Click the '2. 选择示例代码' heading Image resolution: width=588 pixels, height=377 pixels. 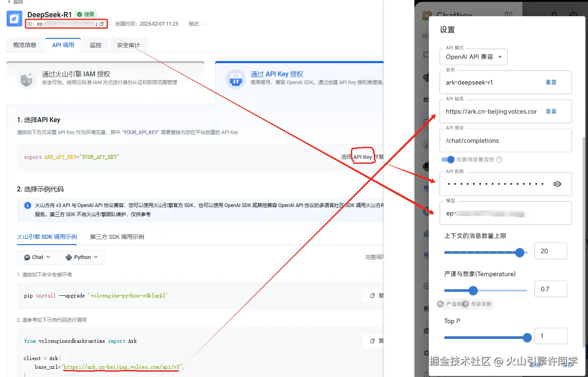40,189
